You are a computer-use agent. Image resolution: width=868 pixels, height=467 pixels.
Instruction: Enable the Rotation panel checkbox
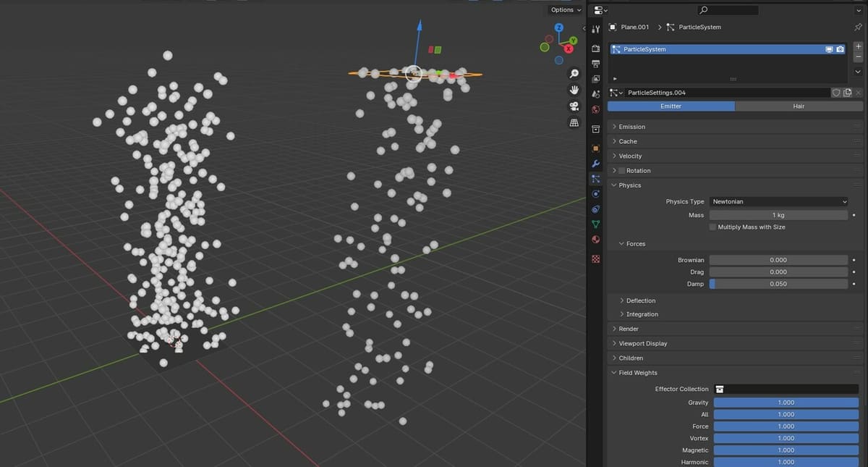[x=621, y=171]
